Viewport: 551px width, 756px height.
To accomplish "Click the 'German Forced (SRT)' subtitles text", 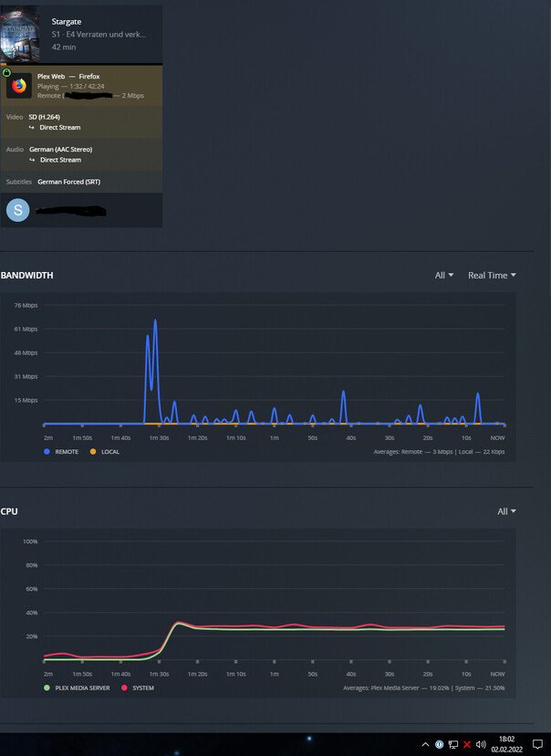I will 69,182.
